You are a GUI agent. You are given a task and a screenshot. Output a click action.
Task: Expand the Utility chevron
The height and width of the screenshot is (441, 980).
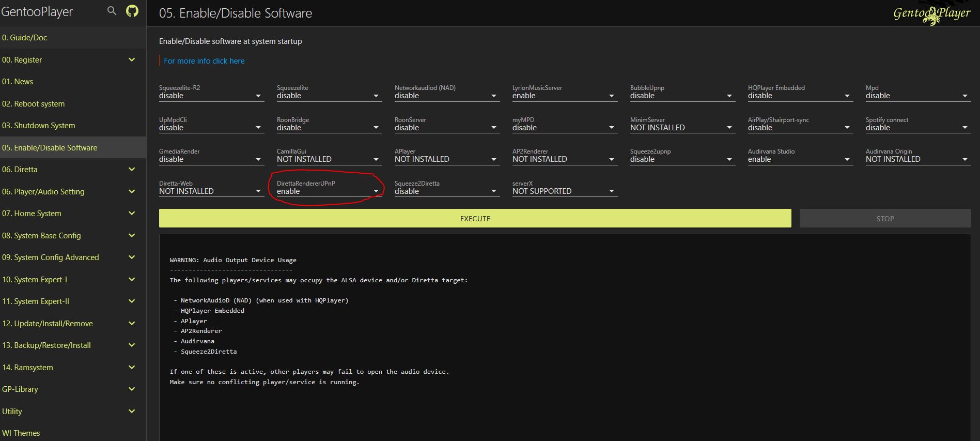coord(132,411)
